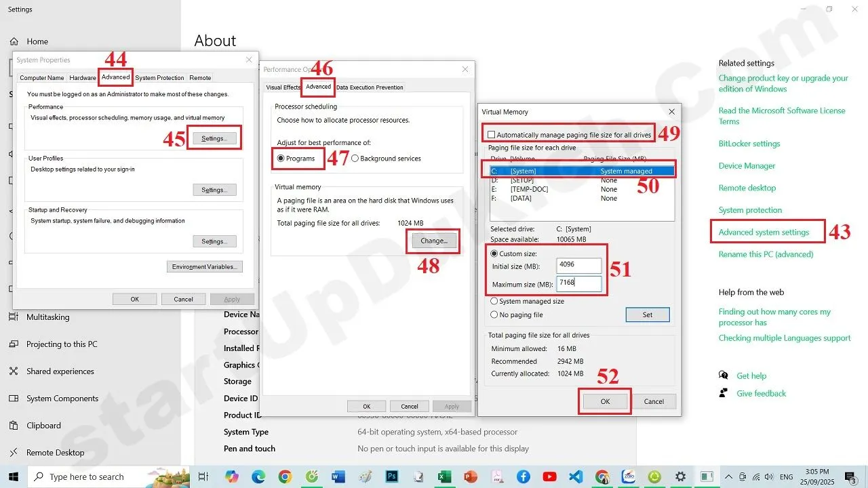Show hidden system tray icons
868x488 pixels.
pyautogui.click(x=729, y=477)
